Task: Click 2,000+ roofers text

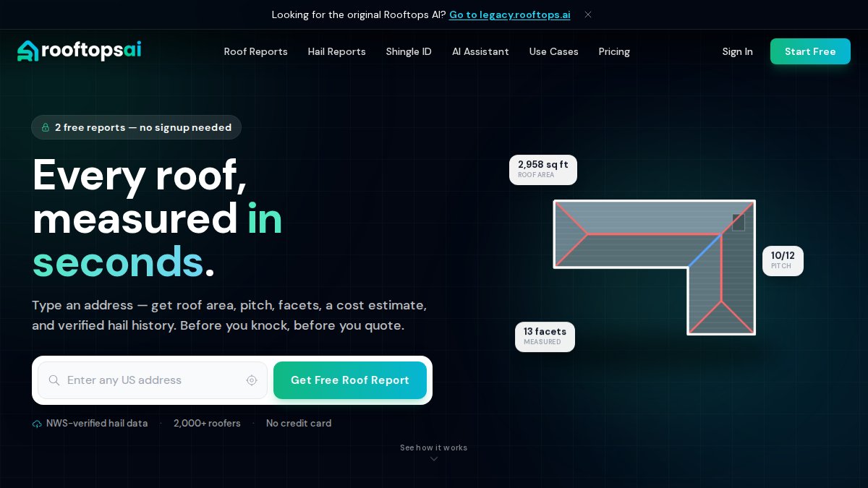Action: pyautogui.click(x=207, y=424)
